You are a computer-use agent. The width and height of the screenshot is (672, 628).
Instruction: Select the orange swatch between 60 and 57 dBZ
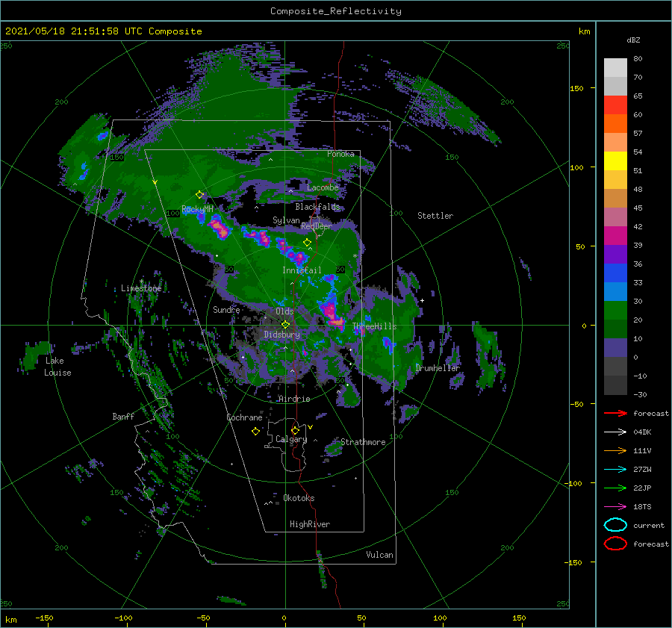pos(615,124)
